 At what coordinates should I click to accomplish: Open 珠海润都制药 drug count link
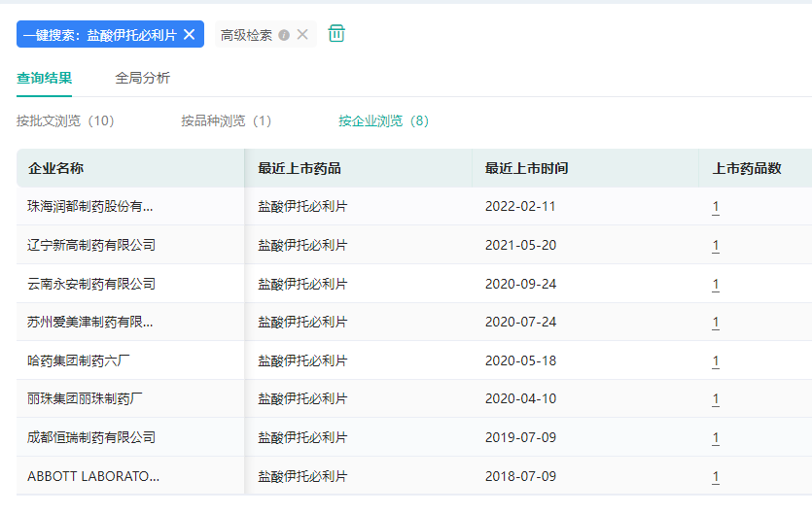716,207
